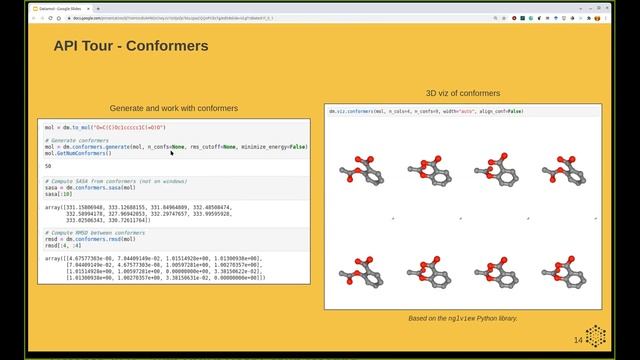The image size is (640, 360).
Task: Open the dark green square extension icon
Action: (522, 18)
